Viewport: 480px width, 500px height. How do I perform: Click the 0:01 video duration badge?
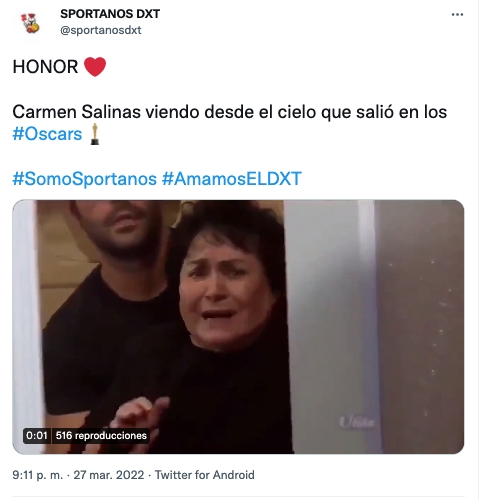pos(37,436)
